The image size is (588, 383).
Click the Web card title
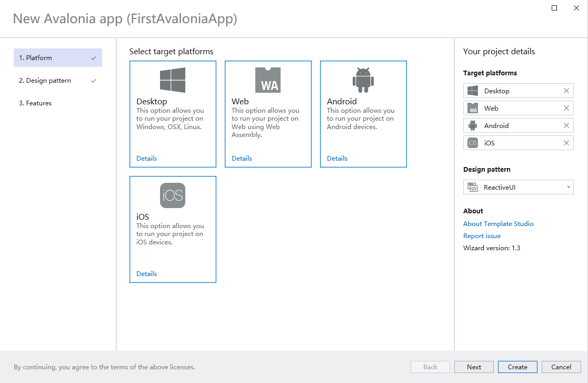[x=240, y=101]
